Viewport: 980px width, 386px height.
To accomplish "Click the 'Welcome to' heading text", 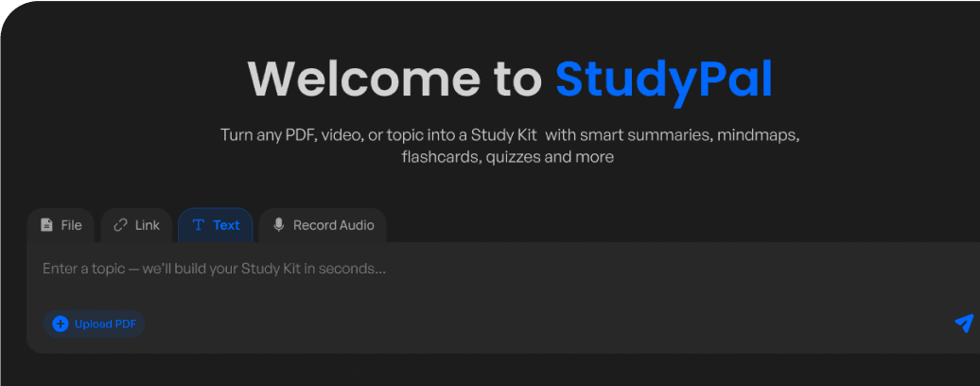I will click(x=394, y=79).
